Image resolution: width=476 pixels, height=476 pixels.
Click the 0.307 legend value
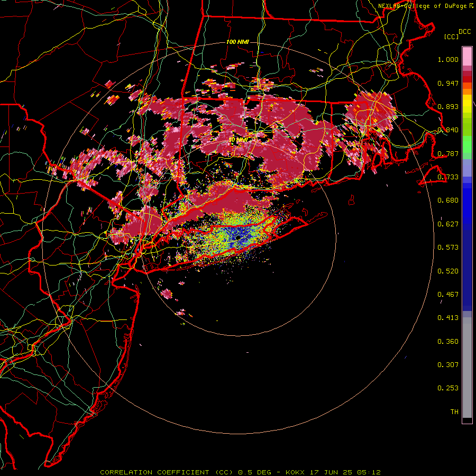448,365
